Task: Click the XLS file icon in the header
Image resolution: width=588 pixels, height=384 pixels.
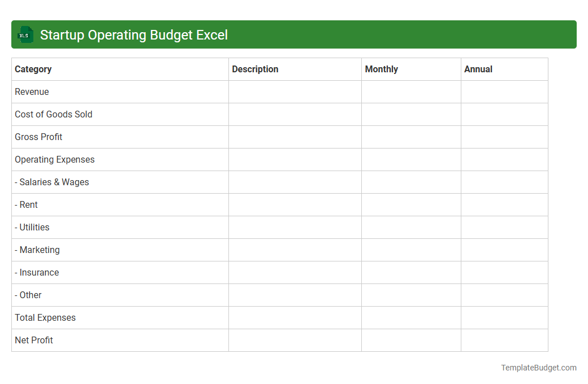Action: (25, 34)
